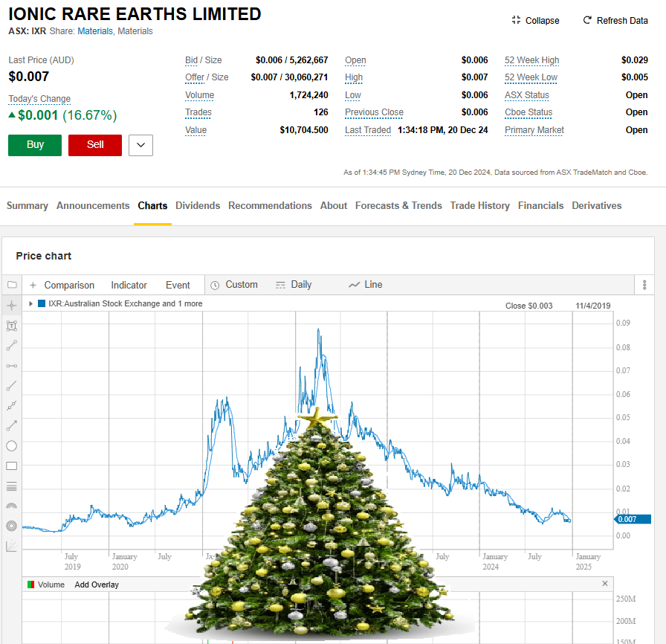
Task: Click the line chart type icon
Action: [355, 285]
